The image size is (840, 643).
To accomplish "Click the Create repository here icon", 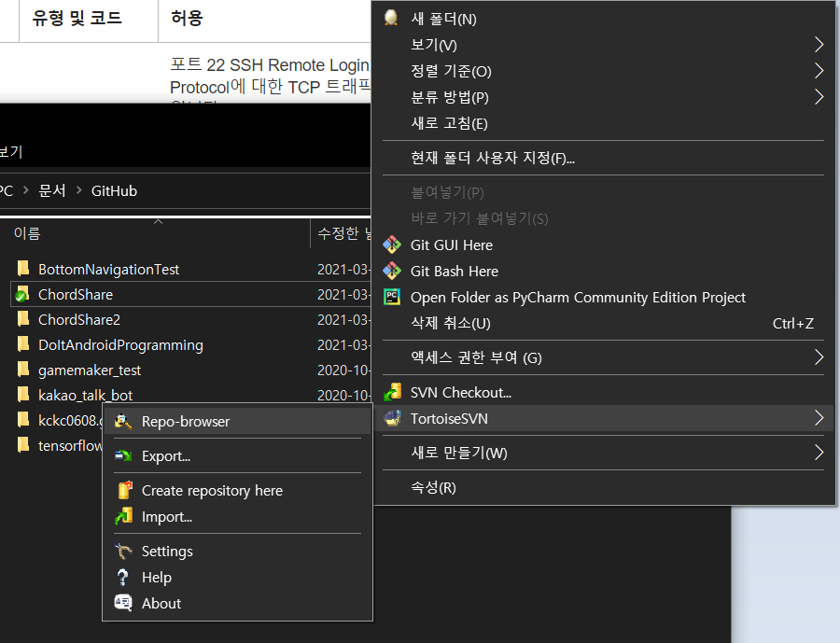I will (x=124, y=490).
